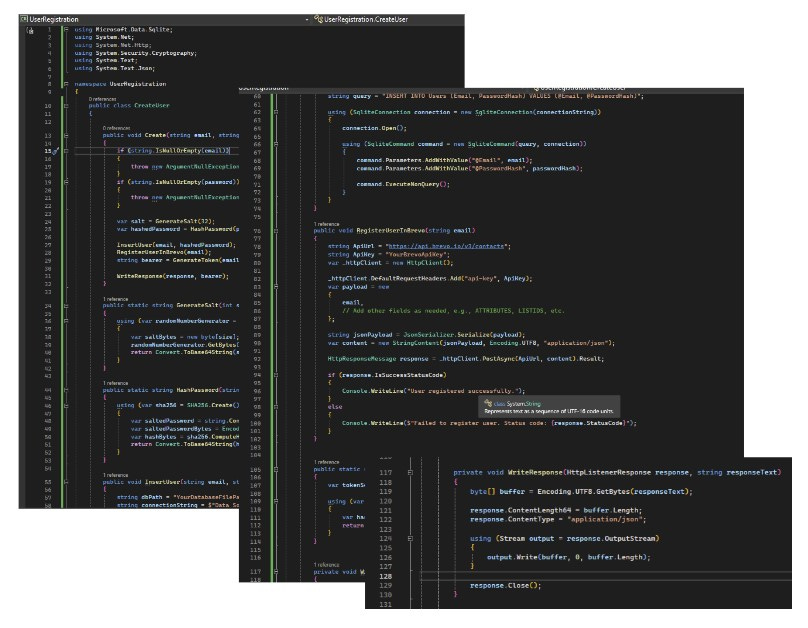Open the UserRegistration.CreateUser type dropdown
Viewport: 808px width, 628px height.
click(x=389, y=19)
